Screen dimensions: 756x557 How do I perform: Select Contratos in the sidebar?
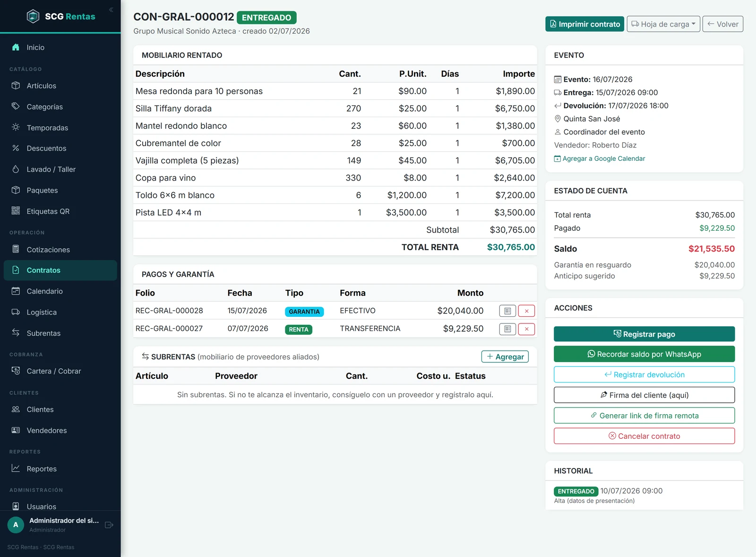[60, 270]
